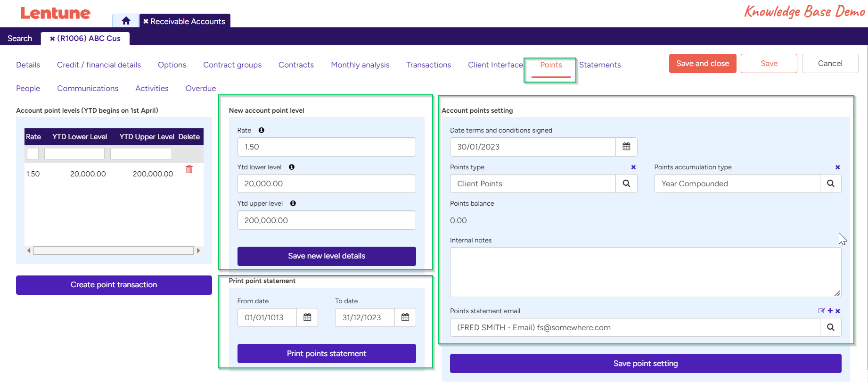Search Points accumulation type lookup
The image size is (868, 383).
[831, 183]
